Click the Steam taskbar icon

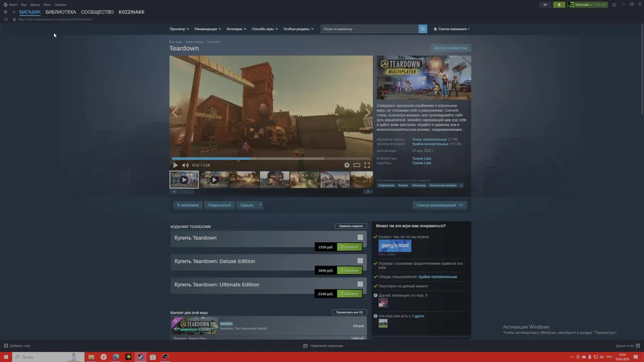coord(140,357)
